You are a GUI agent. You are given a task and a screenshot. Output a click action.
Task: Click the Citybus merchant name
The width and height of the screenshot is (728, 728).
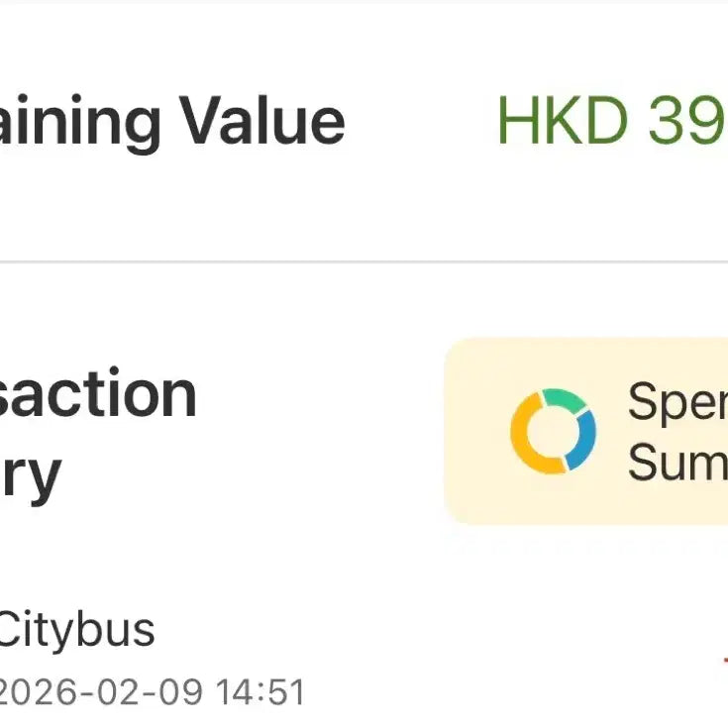76,629
